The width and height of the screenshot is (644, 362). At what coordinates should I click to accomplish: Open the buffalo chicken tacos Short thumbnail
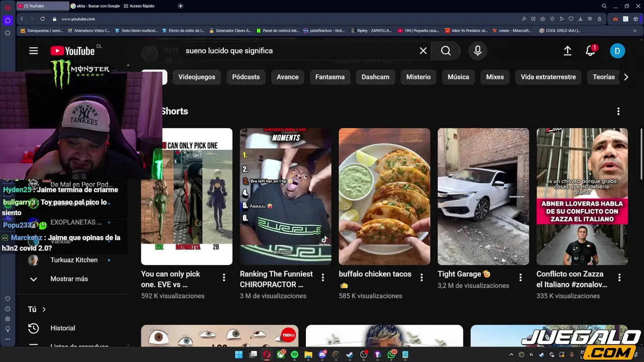(x=384, y=197)
